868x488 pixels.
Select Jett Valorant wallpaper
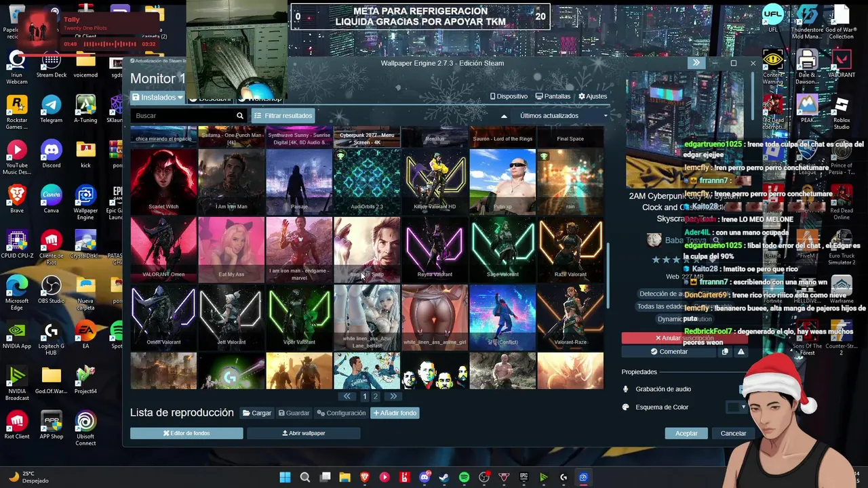[x=231, y=317]
